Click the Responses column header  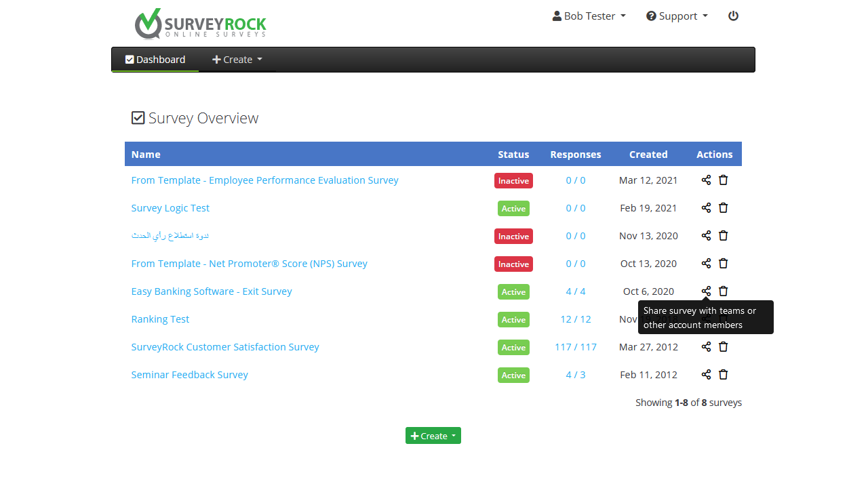[576, 155]
